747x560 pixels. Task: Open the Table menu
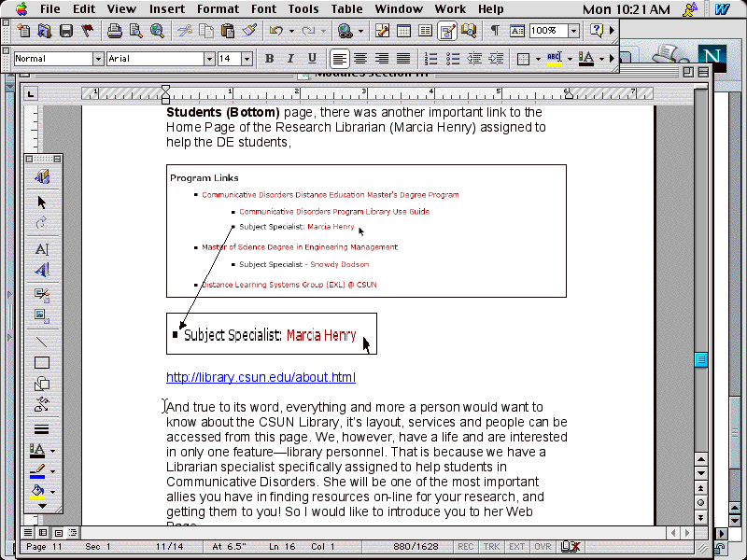coord(346,9)
